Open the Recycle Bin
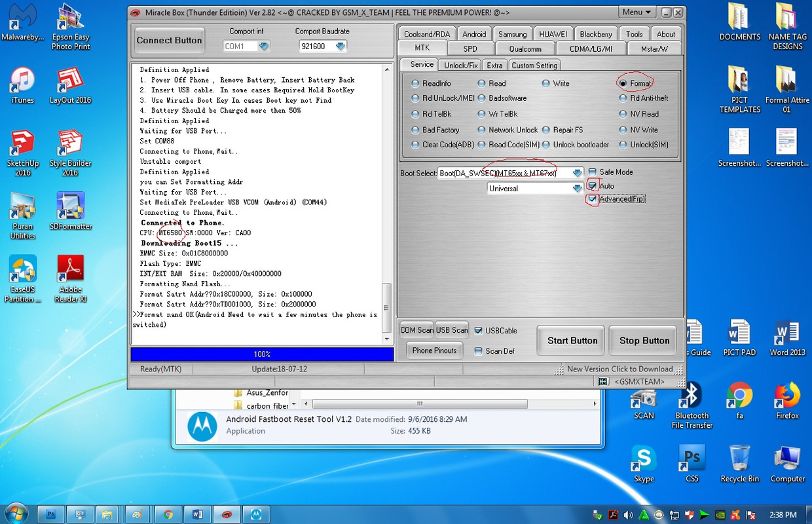The width and height of the screenshot is (812, 524). (739, 464)
